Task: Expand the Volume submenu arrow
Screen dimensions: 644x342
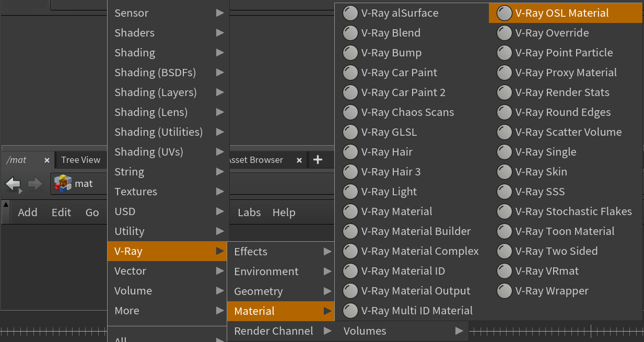Action: coord(220,291)
